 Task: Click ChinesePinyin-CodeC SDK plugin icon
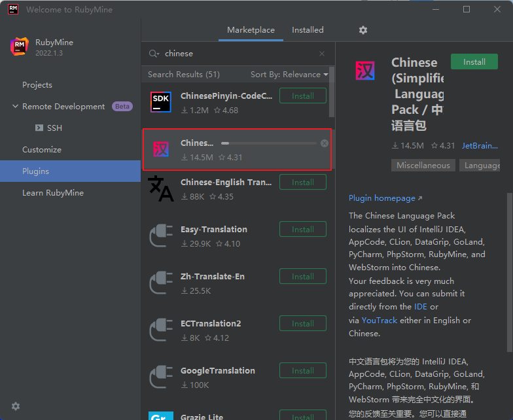coord(161,102)
